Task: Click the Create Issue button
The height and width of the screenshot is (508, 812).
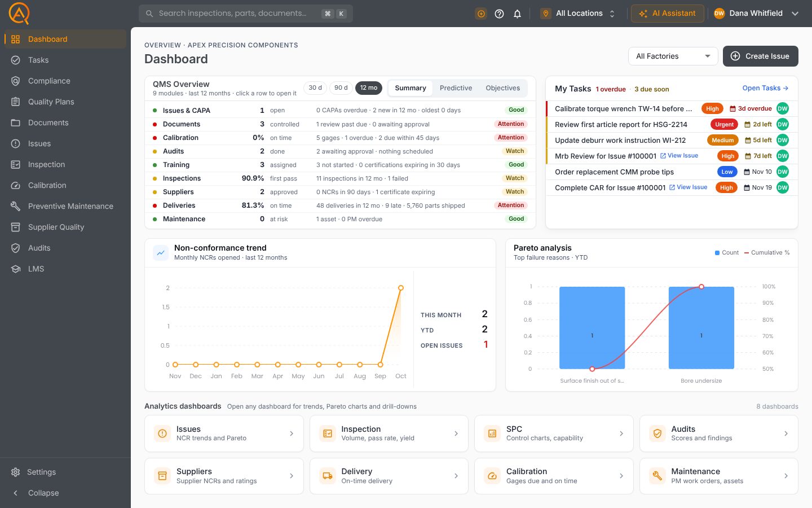Action: [760, 56]
